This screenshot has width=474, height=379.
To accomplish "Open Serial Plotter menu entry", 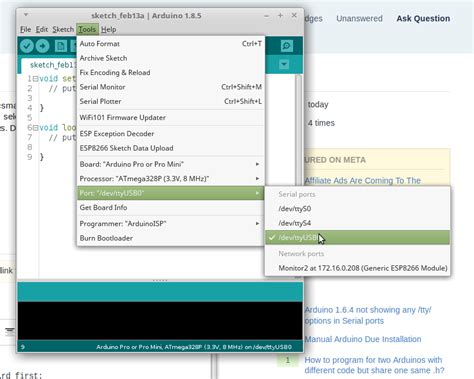I will pyautogui.click(x=171, y=101).
